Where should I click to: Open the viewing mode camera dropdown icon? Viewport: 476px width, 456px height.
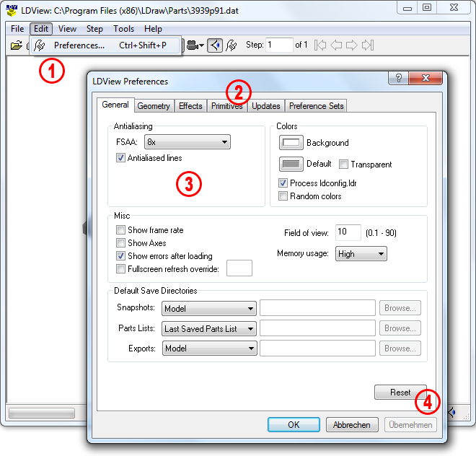(x=195, y=45)
